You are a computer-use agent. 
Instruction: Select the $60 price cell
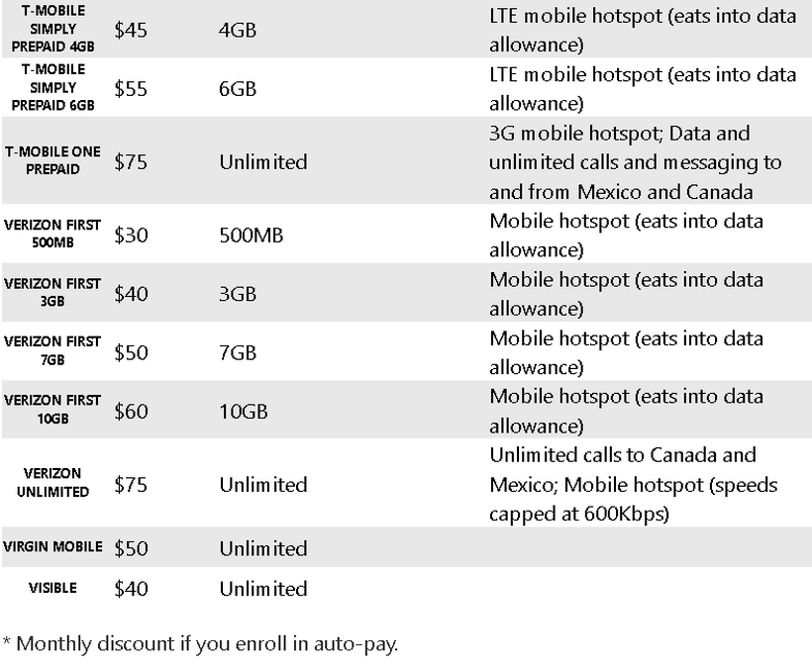[131, 411]
